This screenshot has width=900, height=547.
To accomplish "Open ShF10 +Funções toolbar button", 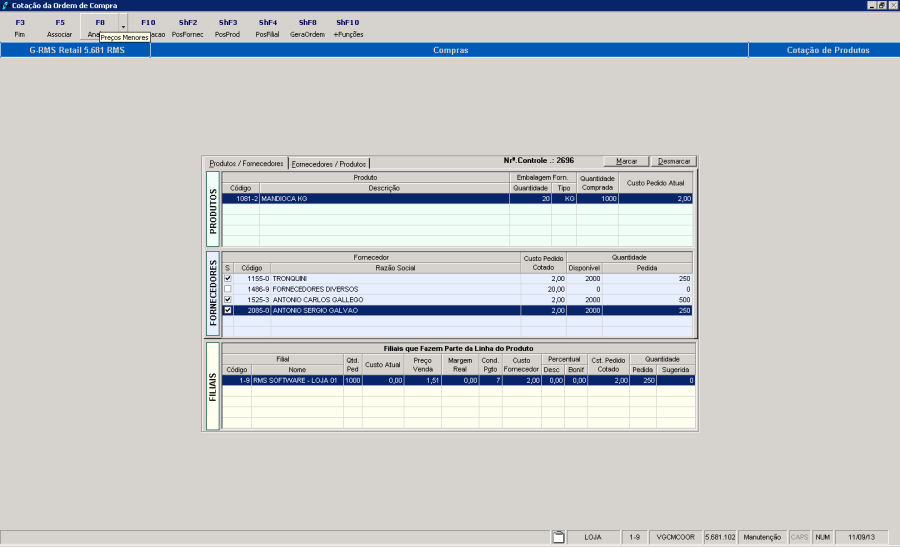I will click(348, 28).
